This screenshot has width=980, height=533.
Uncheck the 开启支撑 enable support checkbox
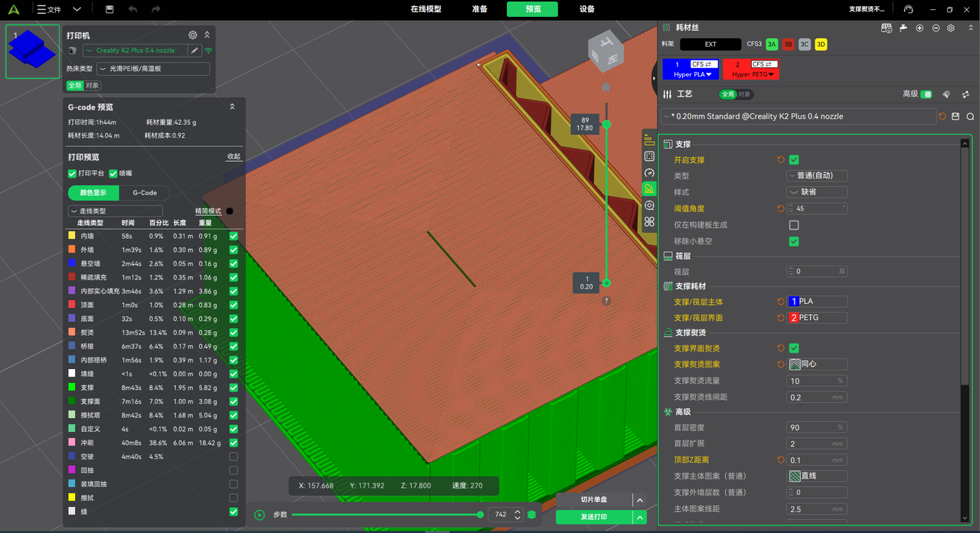point(794,160)
